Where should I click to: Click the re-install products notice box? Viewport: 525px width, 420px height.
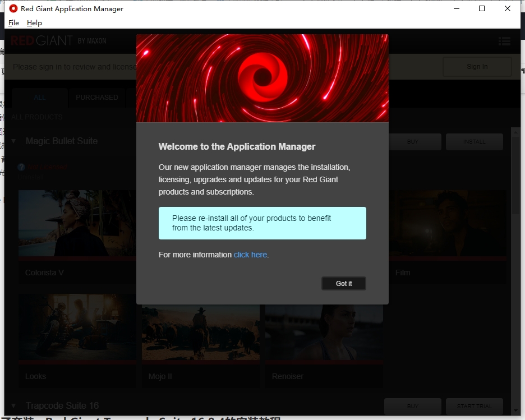pos(262,223)
